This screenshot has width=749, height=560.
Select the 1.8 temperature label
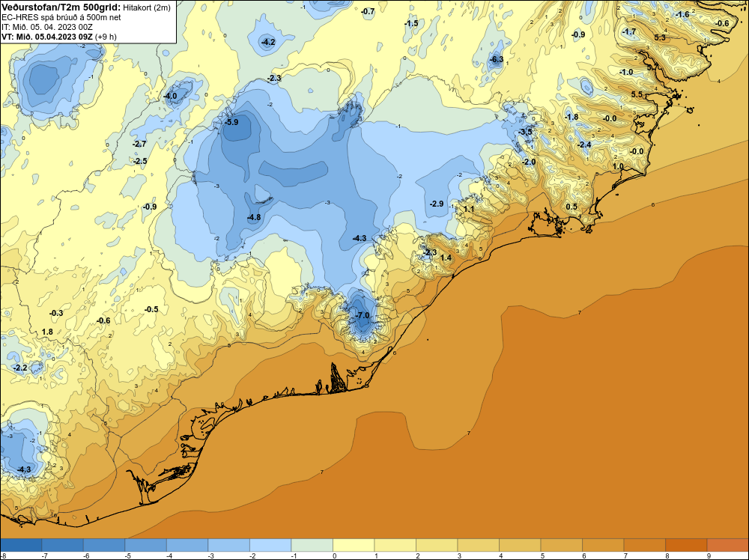tap(47, 332)
